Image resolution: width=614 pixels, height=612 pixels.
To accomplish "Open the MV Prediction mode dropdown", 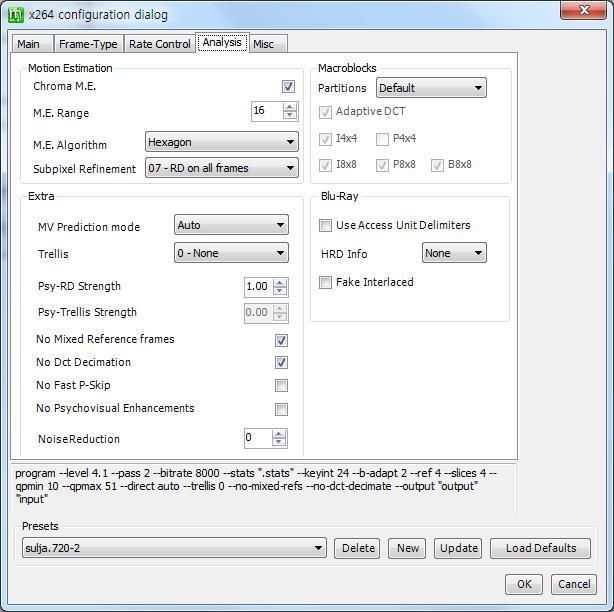I will coord(231,225).
